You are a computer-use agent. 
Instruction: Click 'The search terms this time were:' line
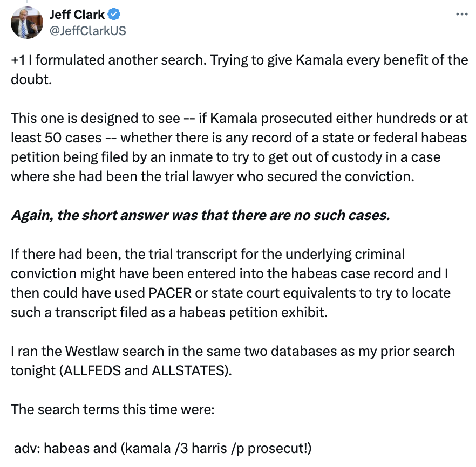113,409
